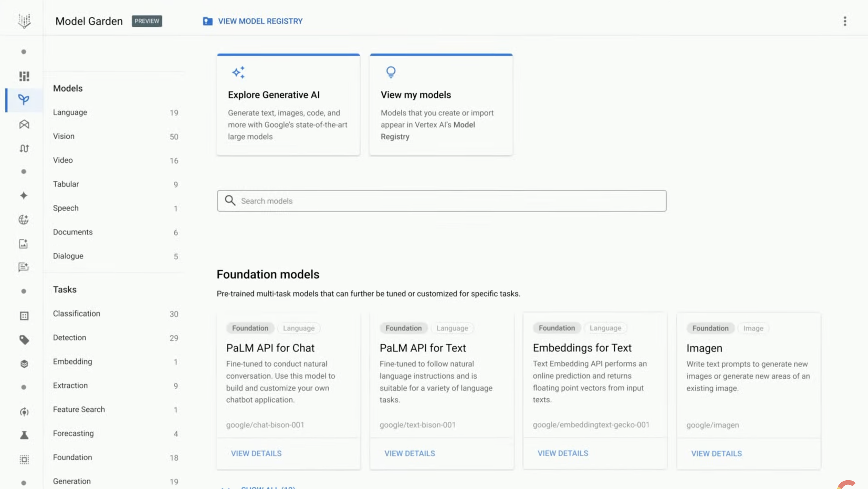
Task: Filter models by Tabular category
Action: (x=66, y=184)
